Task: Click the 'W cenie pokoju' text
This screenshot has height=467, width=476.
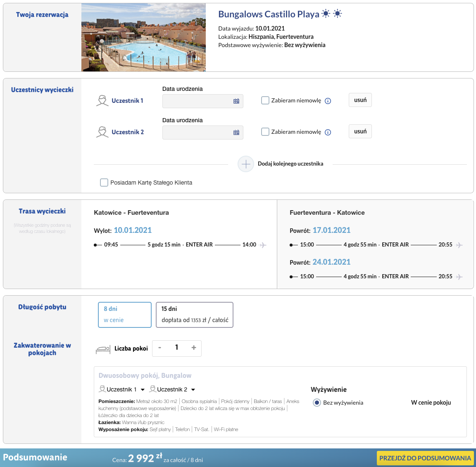Action: coord(431,403)
